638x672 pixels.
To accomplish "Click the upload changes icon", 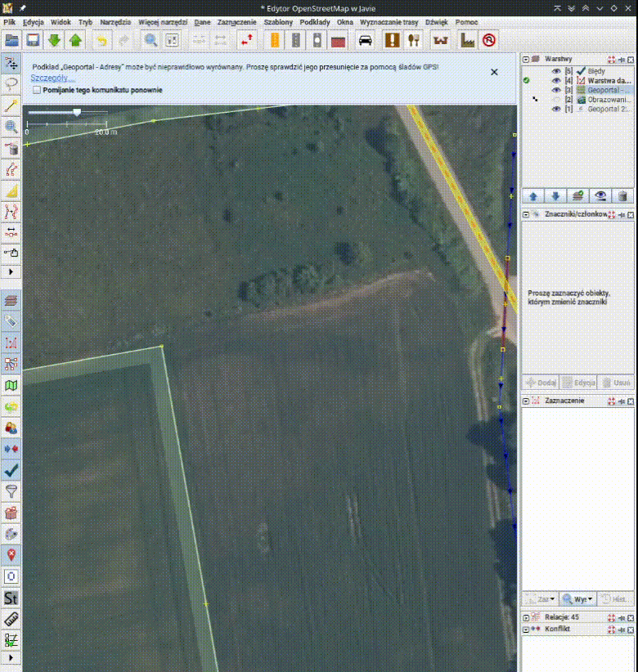I will pos(75,40).
